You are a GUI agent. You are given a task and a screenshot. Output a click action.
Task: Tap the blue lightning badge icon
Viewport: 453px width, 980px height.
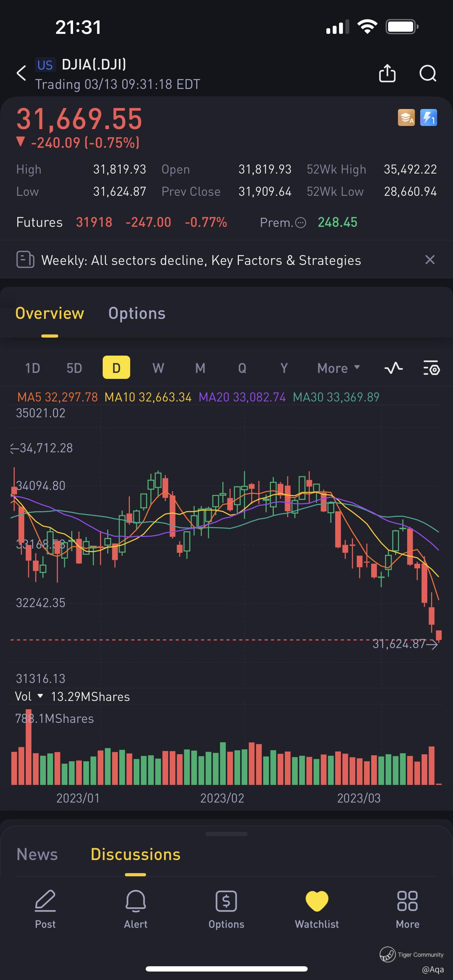click(x=428, y=117)
